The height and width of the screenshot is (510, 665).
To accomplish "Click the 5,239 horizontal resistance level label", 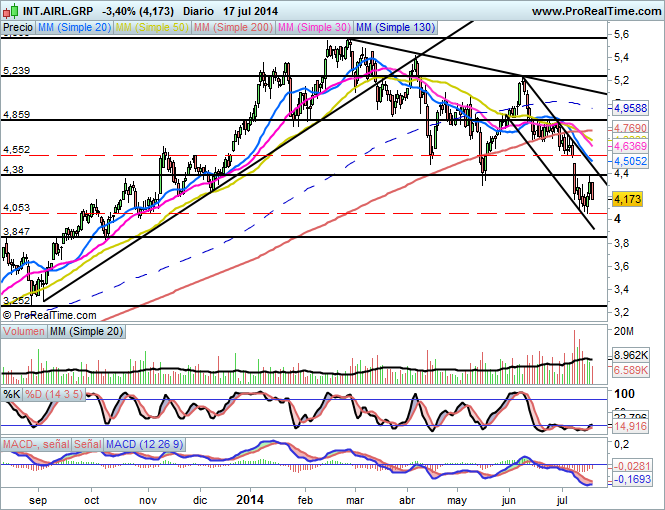I will tap(18, 71).
